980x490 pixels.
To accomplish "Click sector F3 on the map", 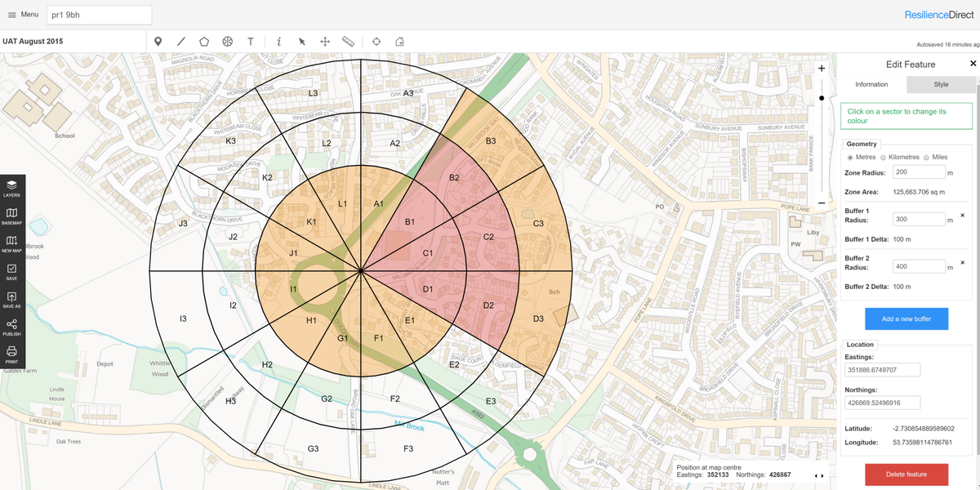I will [408, 448].
